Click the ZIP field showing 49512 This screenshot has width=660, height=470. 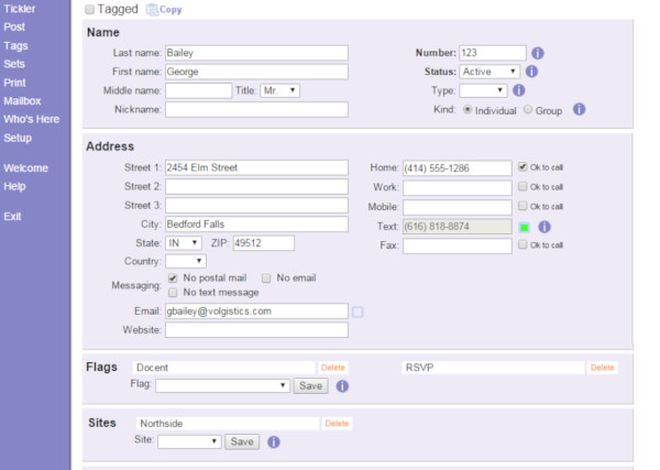tap(264, 243)
